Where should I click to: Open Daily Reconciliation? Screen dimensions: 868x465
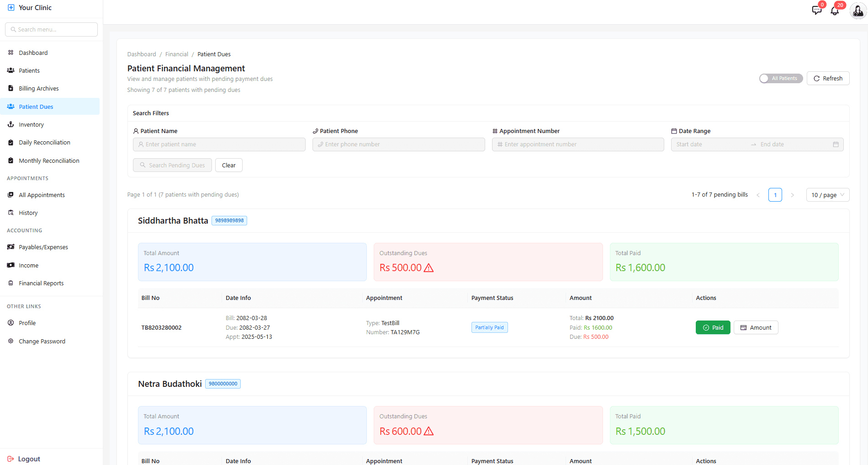[x=44, y=142]
